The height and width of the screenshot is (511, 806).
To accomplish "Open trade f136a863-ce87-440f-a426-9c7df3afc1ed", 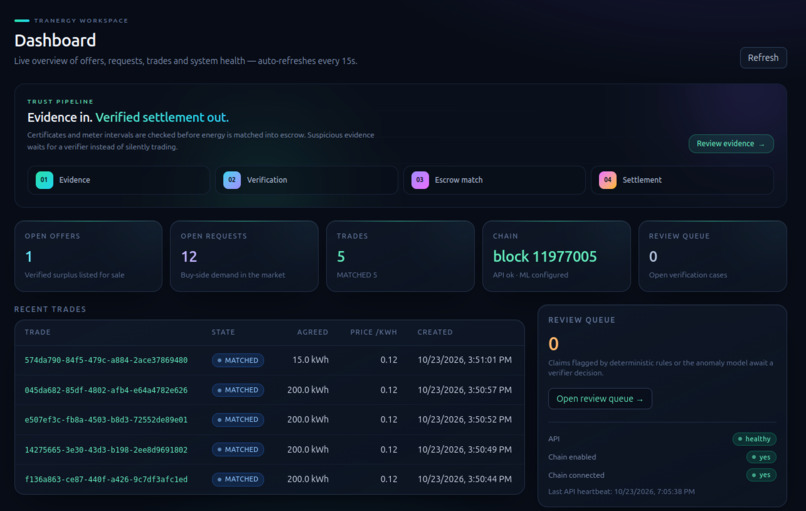I will [106, 479].
